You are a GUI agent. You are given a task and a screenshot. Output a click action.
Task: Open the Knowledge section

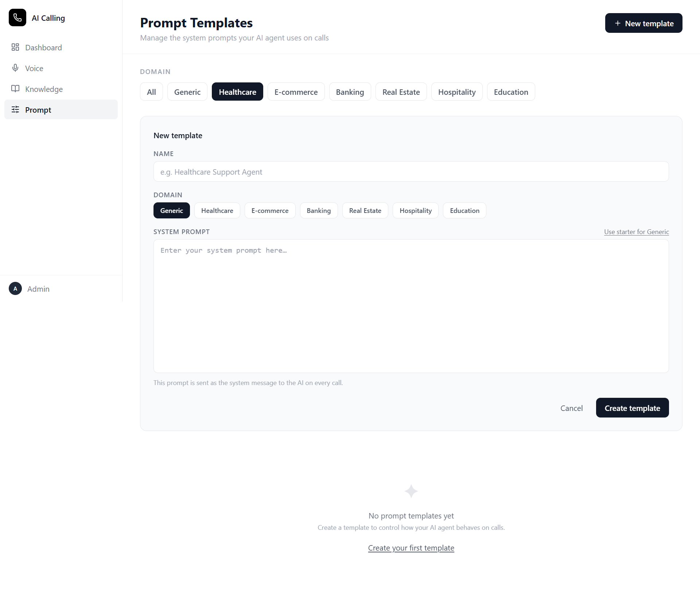pyautogui.click(x=61, y=89)
